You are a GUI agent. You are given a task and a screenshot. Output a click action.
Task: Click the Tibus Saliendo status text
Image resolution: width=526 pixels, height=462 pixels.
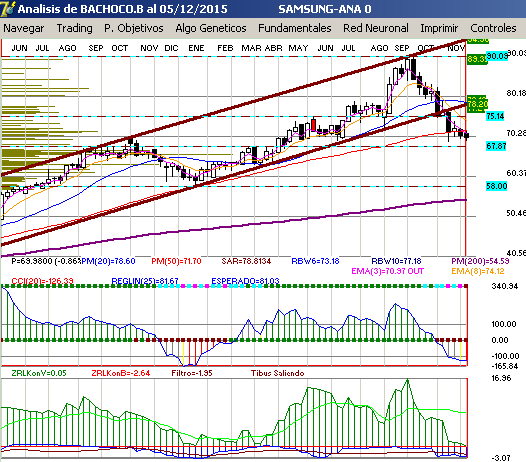277,373
